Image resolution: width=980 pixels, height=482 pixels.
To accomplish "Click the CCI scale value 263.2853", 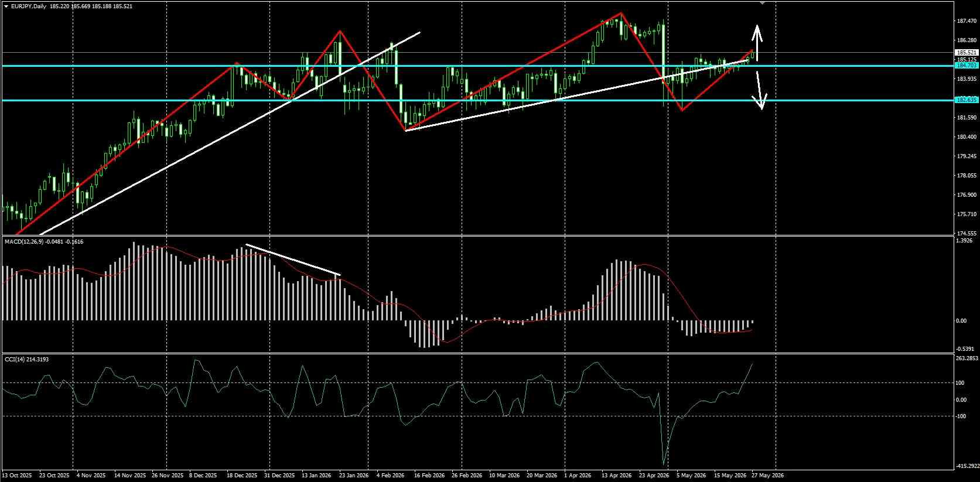I will [x=967, y=358].
